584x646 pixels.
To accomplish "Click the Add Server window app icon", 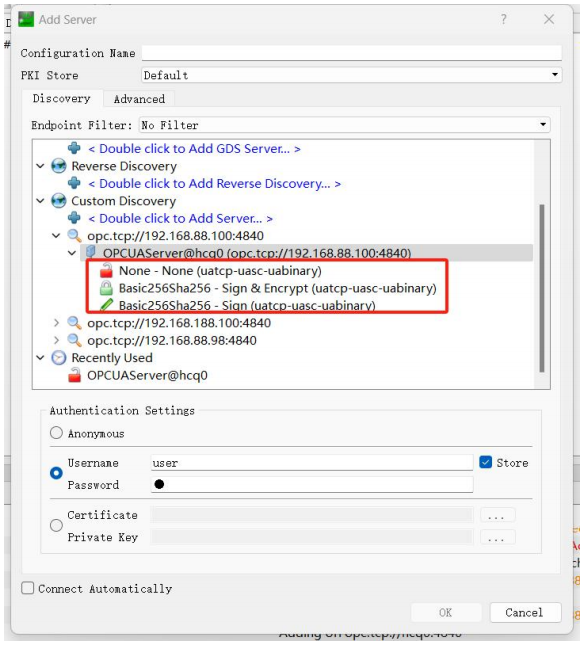I will click(26, 19).
